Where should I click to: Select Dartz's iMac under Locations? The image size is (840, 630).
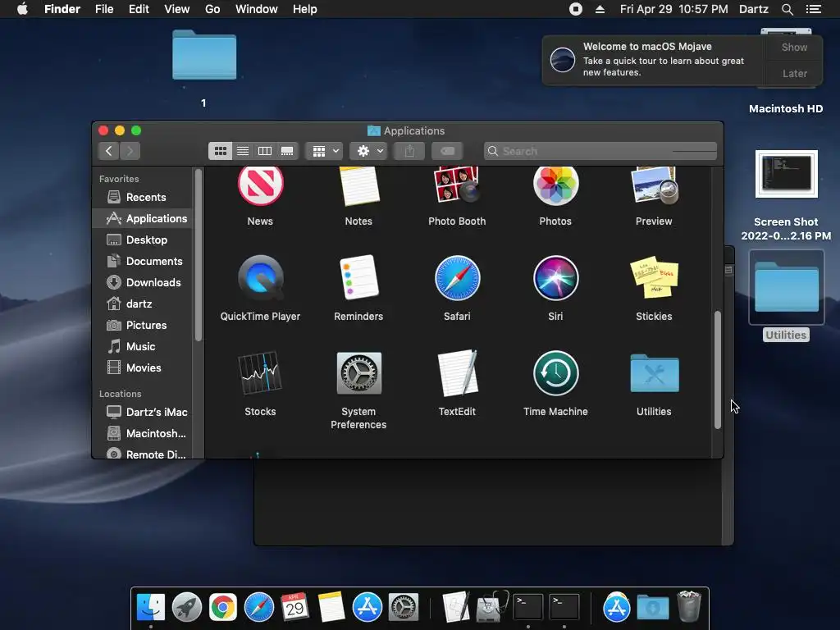142,412
